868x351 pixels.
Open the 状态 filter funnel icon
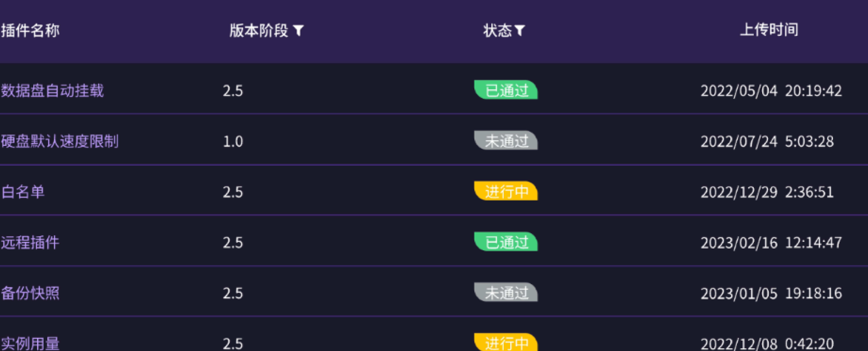[520, 30]
